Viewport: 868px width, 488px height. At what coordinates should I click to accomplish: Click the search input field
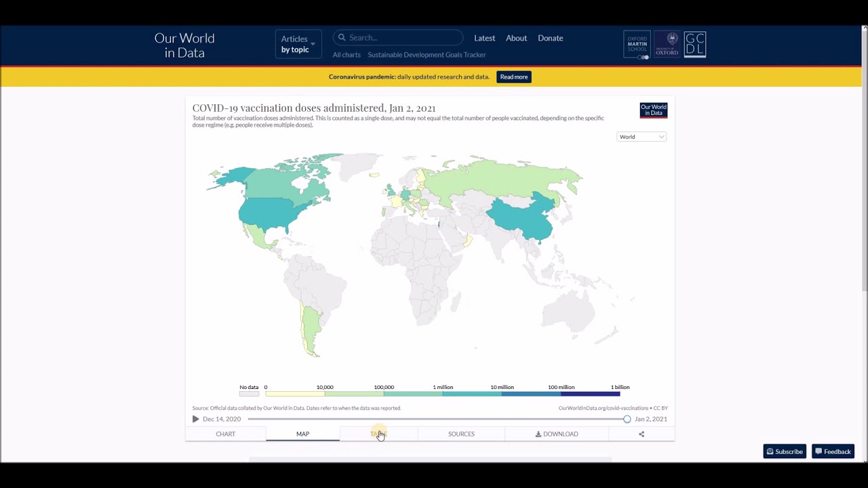pyautogui.click(x=403, y=38)
